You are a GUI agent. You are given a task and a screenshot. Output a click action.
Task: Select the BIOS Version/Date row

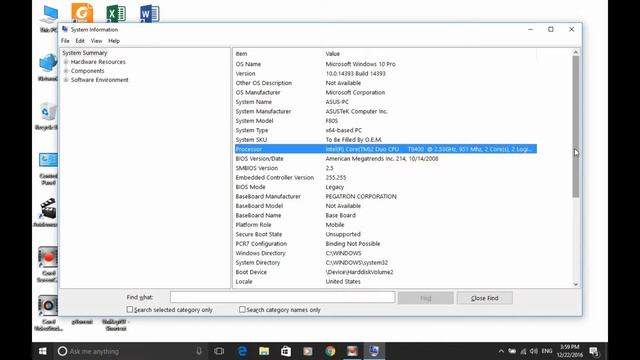[x=386, y=159]
